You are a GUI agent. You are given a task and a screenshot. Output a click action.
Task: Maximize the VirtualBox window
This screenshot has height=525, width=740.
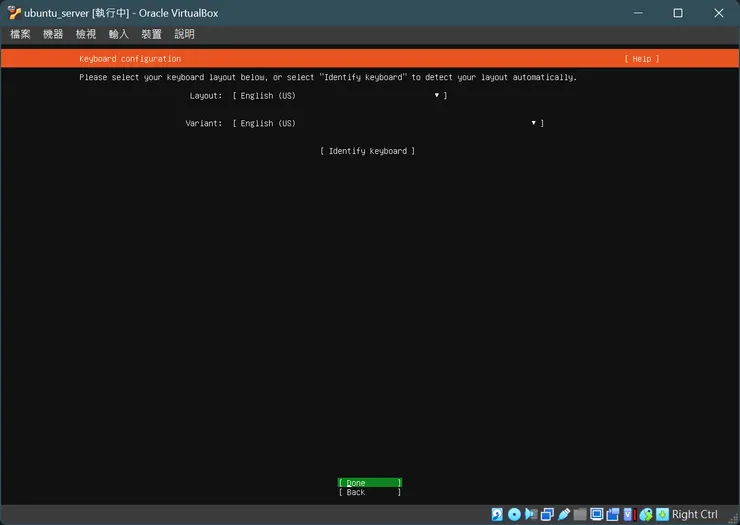coord(678,13)
